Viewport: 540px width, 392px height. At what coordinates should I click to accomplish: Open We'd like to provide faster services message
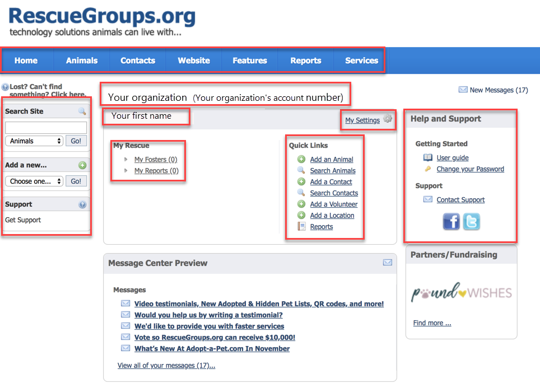click(209, 326)
